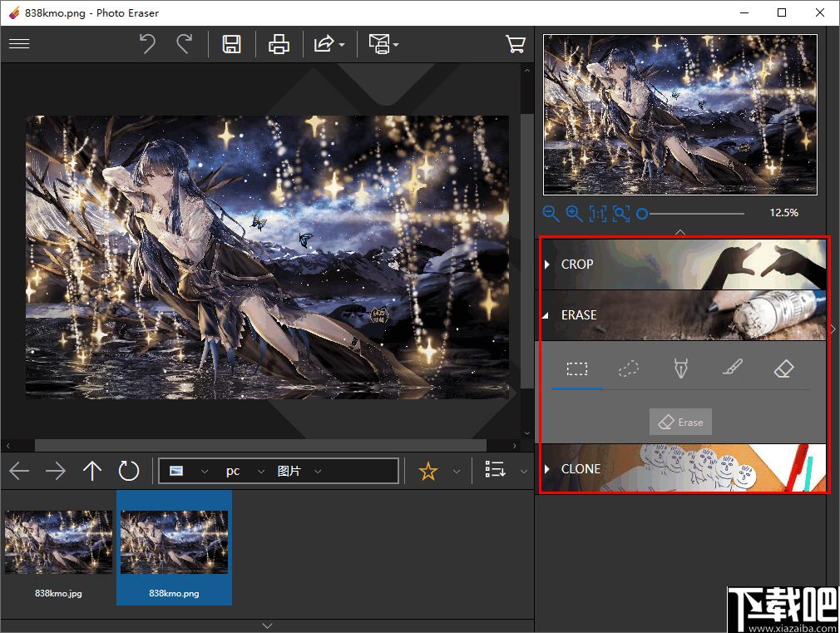Screen dimensions: 840x633
Task: Click the pc path segment
Action: [x=233, y=471]
